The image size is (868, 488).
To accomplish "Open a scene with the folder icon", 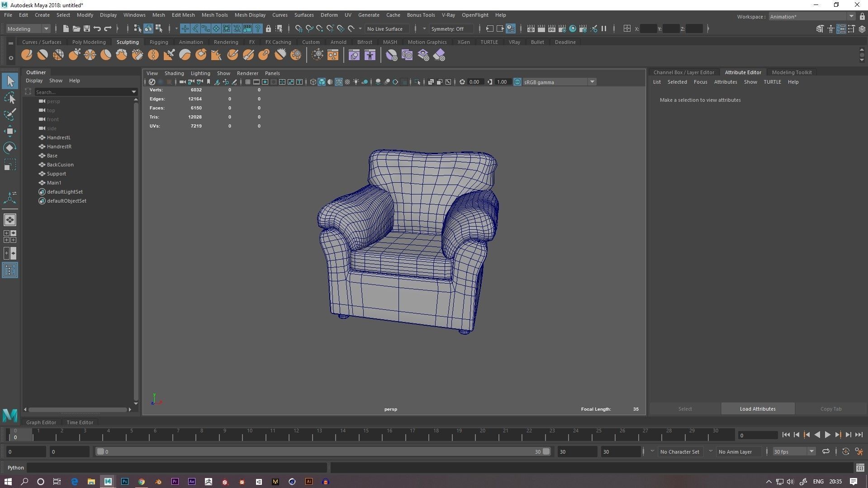I will [76, 28].
